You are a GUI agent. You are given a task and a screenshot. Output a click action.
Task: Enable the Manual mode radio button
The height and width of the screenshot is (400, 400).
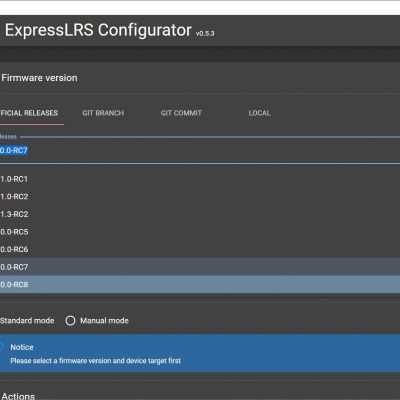[x=70, y=321]
